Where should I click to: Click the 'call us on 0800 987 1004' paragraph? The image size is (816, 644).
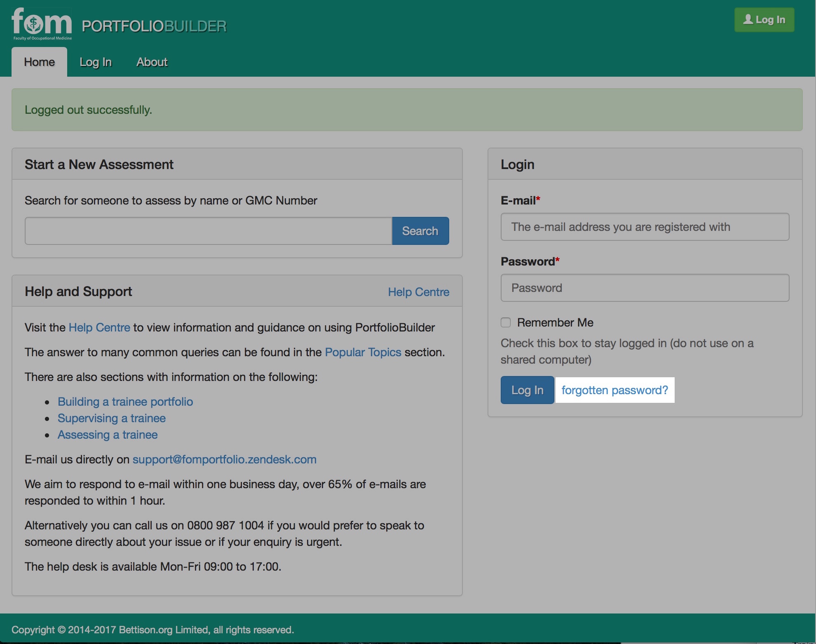point(225,534)
